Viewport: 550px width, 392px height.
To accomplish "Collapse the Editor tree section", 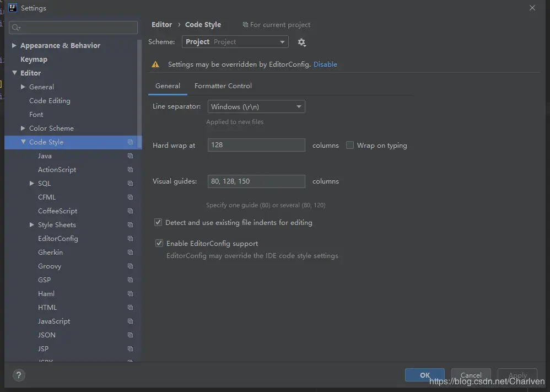I will [x=14, y=73].
